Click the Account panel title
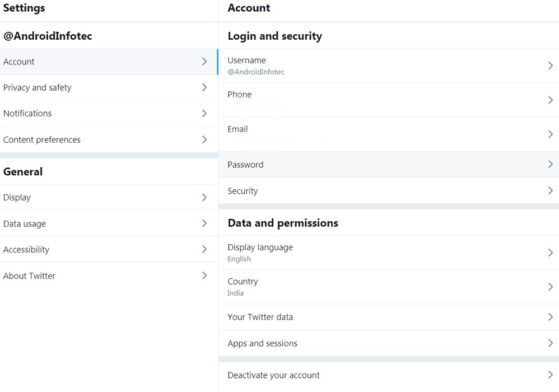Viewport: 559px width, 392px height. tap(249, 8)
